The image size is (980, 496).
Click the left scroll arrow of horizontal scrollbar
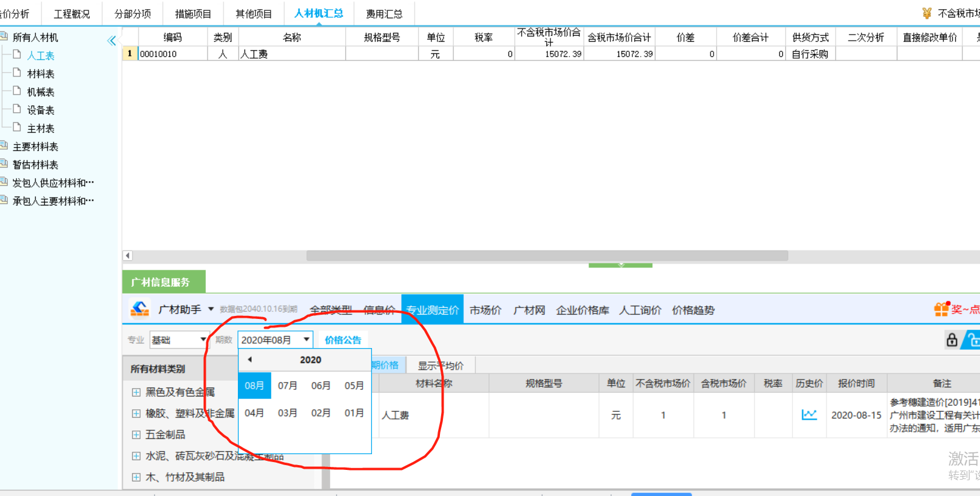click(x=127, y=256)
